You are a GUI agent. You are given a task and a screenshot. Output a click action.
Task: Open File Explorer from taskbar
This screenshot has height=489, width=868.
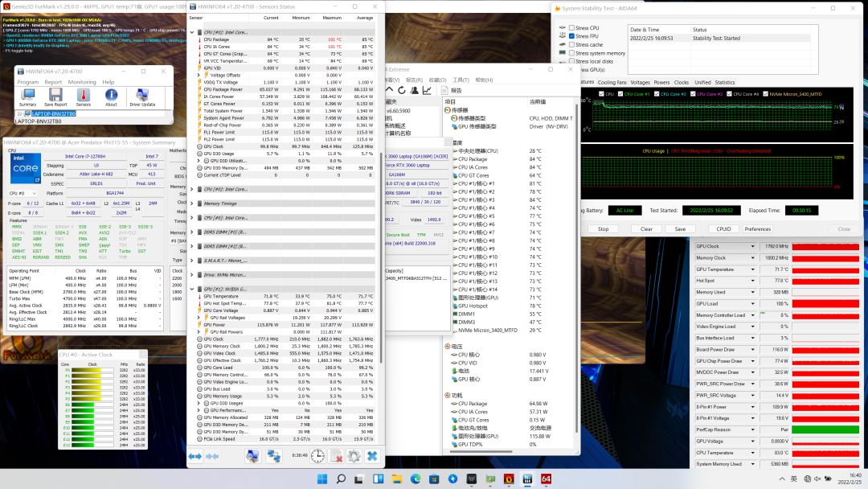(x=397, y=479)
